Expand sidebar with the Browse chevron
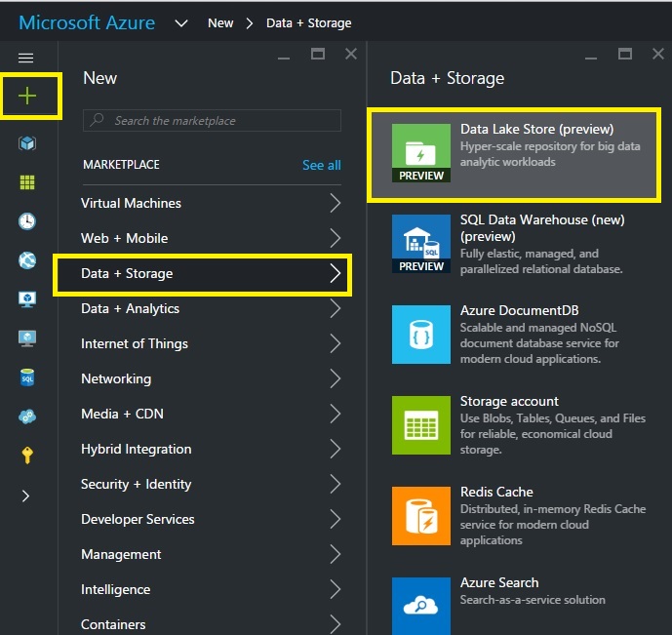Image resolution: width=672 pixels, height=635 pixels. tap(25, 496)
